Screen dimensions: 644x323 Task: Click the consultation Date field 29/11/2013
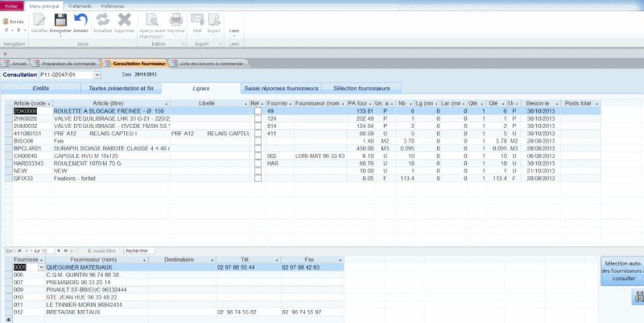pos(146,75)
